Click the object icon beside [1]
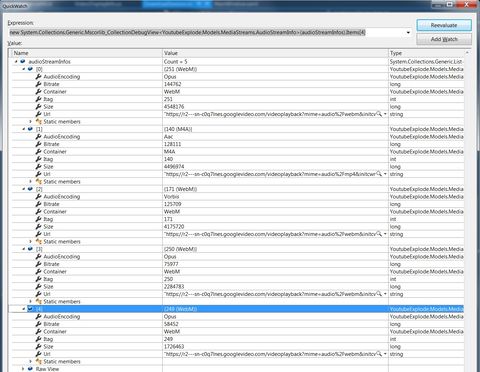The width and height of the screenshot is (480, 372). [30, 129]
